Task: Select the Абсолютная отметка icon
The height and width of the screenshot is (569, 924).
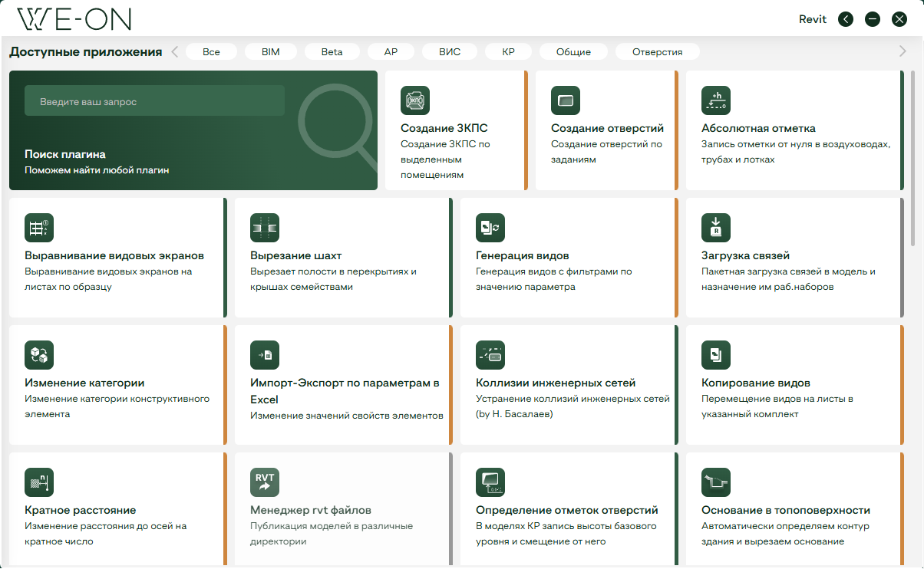Action: [x=716, y=100]
